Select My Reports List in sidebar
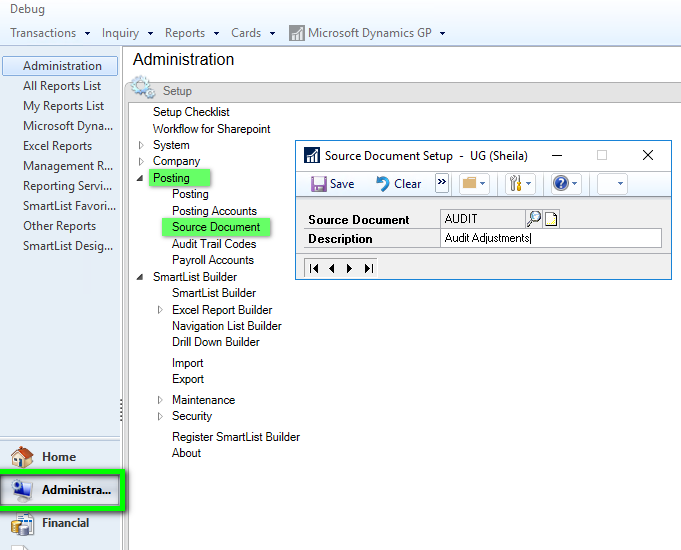681x550 pixels. tap(63, 106)
